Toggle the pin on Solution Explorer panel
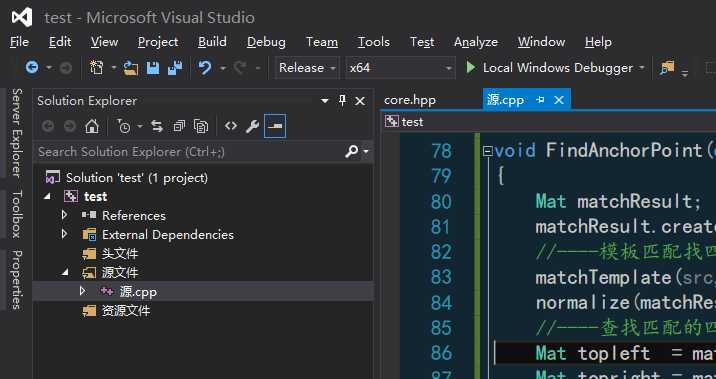Viewport: 716px width, 379px height. tap(342, 101)
